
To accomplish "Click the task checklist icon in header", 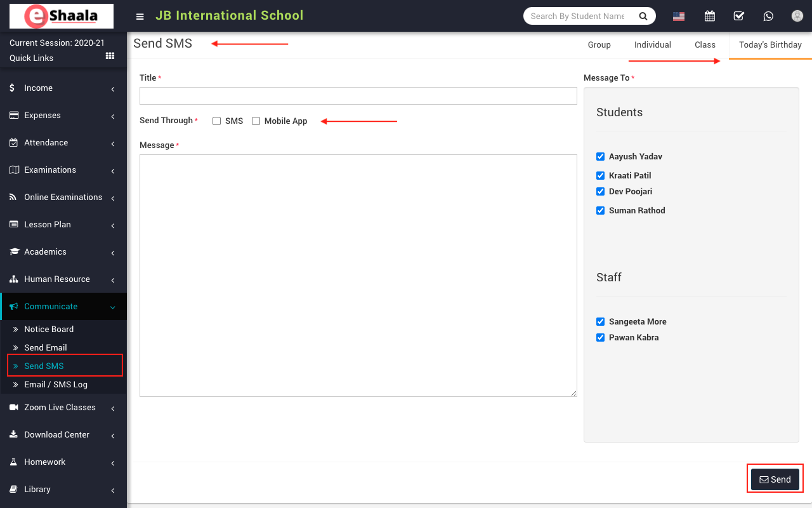I will [738, 17].
